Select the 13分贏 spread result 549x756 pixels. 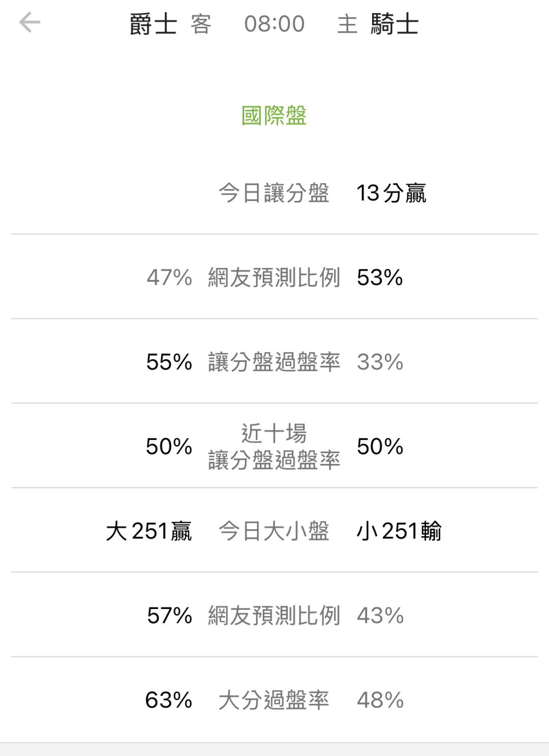(x=391, y=193)
